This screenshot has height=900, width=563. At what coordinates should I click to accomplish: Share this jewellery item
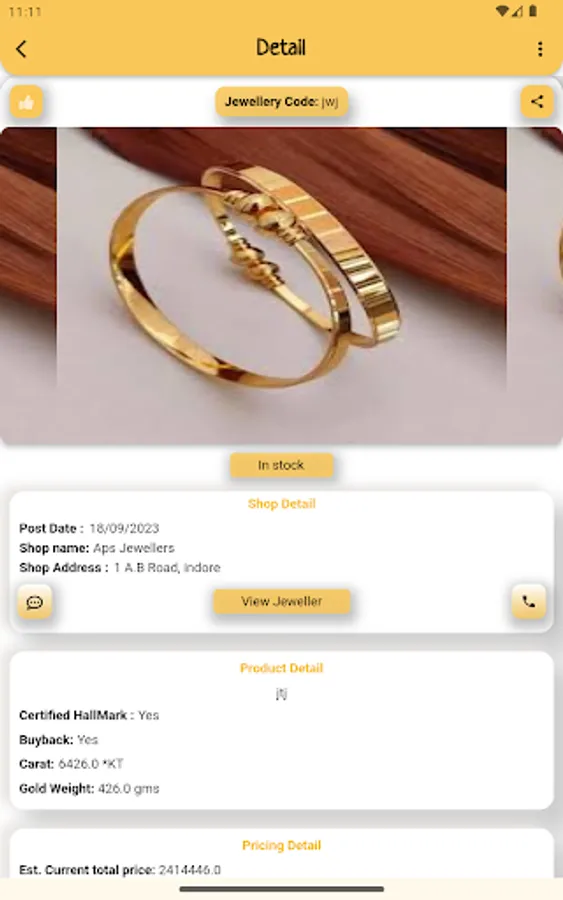pos(537,102)
